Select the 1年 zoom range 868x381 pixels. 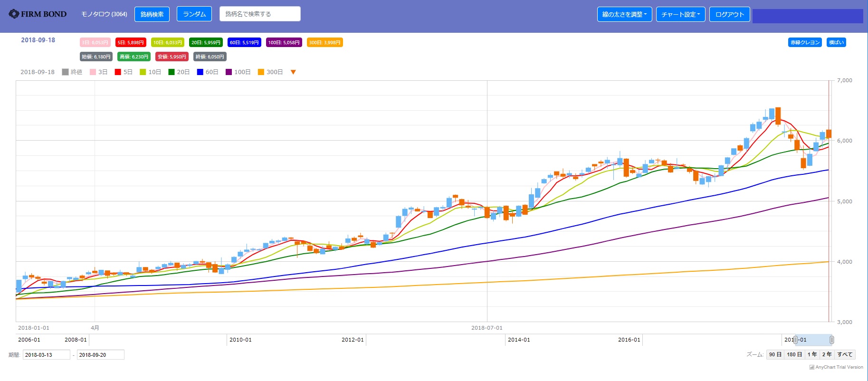point(812,354)
